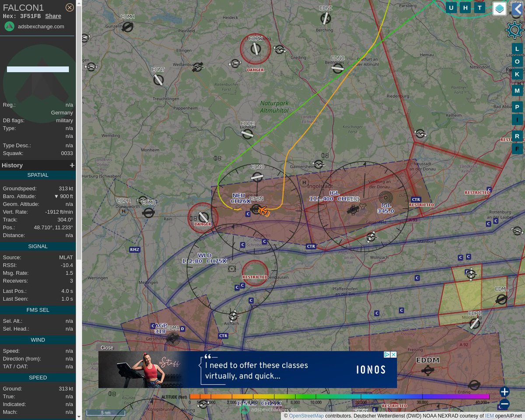Screen dimensions: 525x420
Task: Toggle the M button on the right side
Action: point(517,91)
